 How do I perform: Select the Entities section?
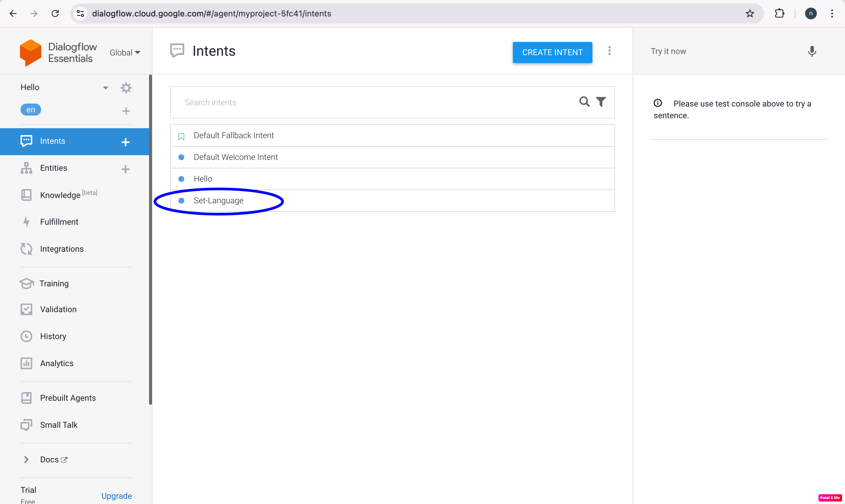click(53, 168)
